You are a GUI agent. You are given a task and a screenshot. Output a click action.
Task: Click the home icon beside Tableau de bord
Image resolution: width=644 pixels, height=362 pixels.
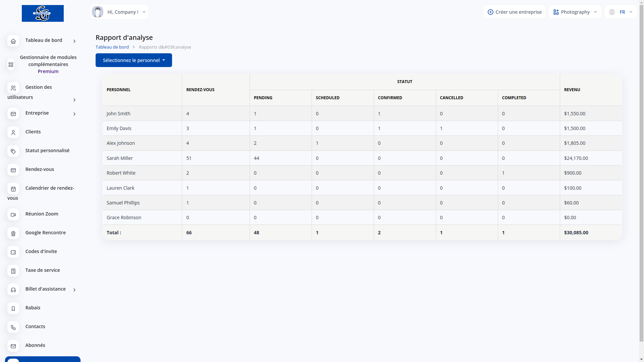point(13,41)
